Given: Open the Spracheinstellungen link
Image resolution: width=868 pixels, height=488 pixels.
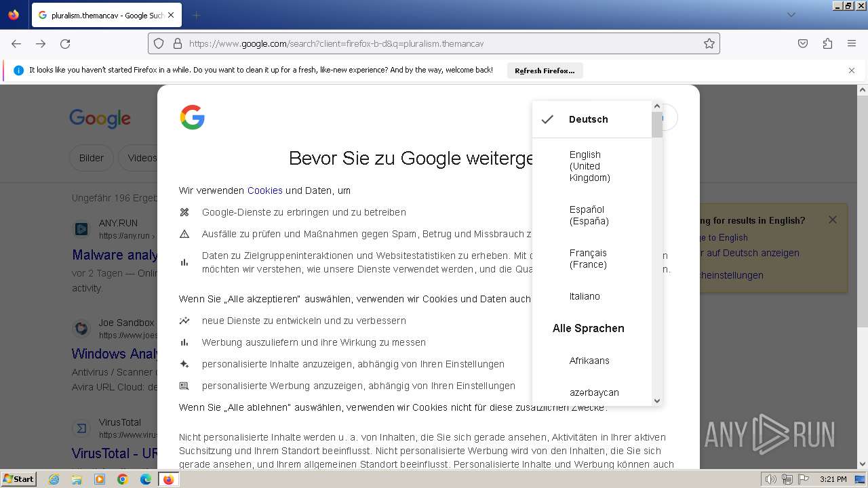Looking at the screenshot, I should pyautogui.click(x=732, y=275).
